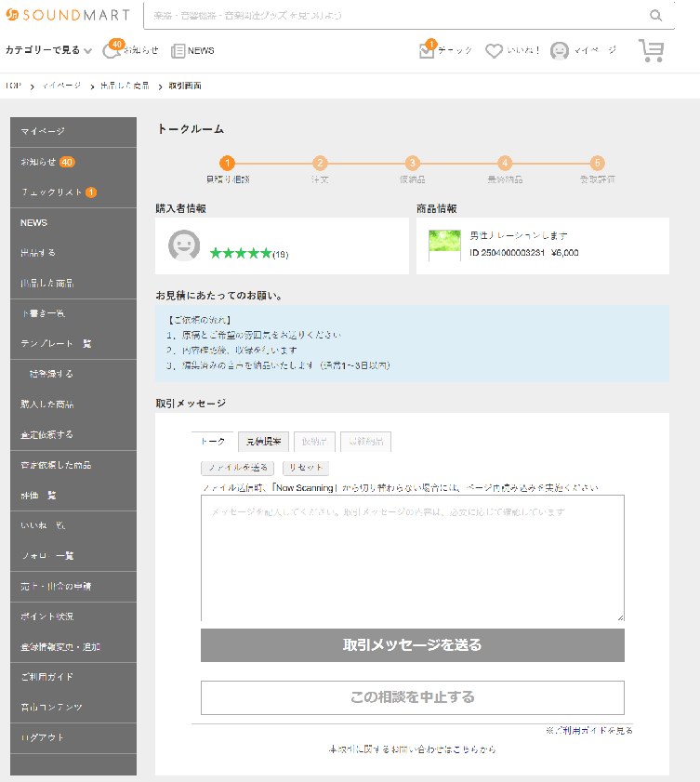Select the トーク tab
Viewport: 700px width, 782px height.
(x=213, y=442)
